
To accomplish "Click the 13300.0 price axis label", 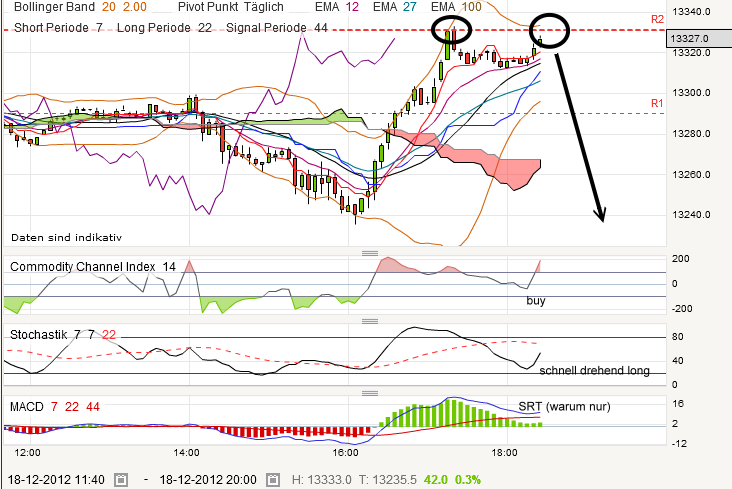I will coord(691,93).
